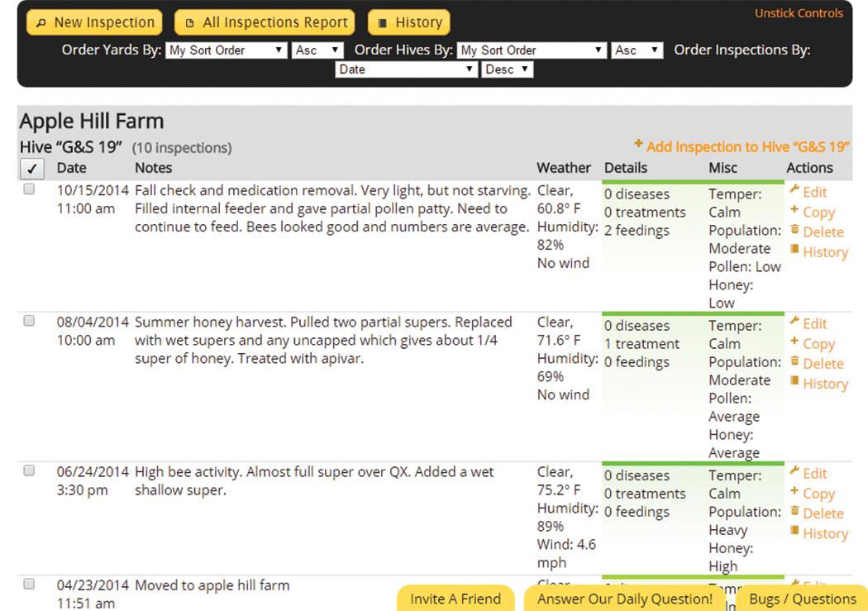The width and height of the screenshot is (868, 611).
Task: Toggle the select-all checkbox in table header
Action: coord(30,169)
